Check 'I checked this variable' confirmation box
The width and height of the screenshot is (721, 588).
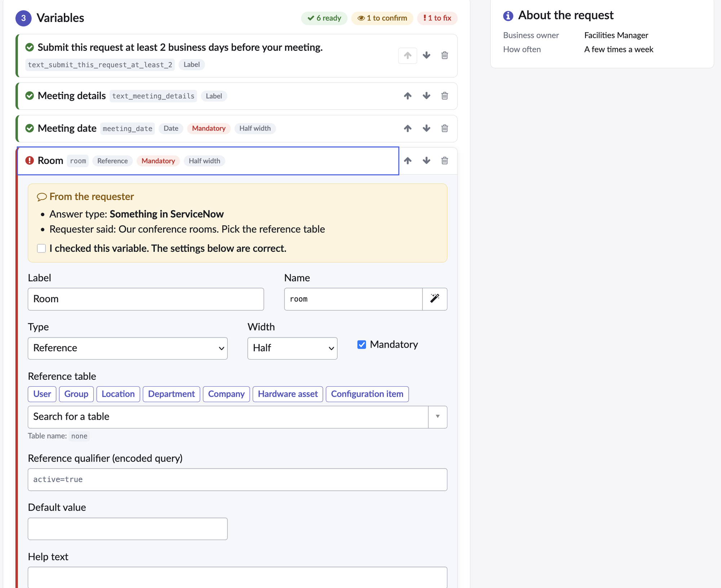(41, 248)
